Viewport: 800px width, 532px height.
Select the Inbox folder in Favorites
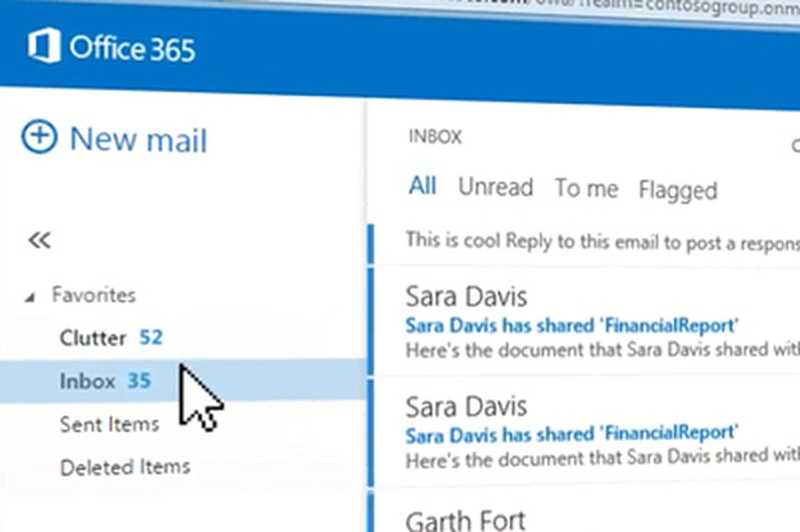coord(183,381)
